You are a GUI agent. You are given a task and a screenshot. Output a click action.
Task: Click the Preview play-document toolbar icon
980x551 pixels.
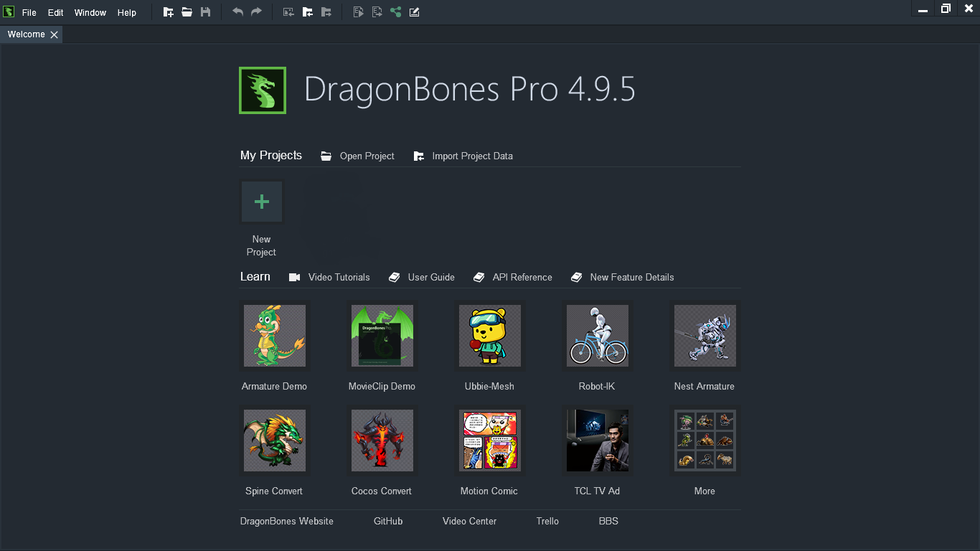click(359, 12)
